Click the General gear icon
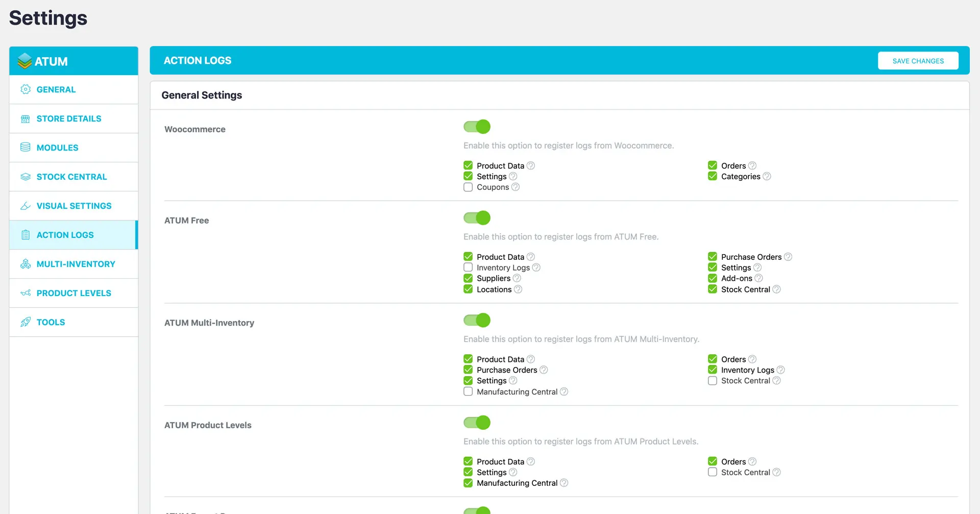The height and width of the screenshot is (514, 980). pyautogui.click(x=26, y=89)
